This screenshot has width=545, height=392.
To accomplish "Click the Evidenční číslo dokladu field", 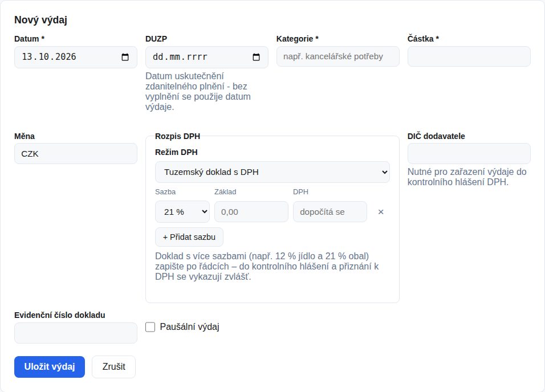I will [x=76, y=333].
